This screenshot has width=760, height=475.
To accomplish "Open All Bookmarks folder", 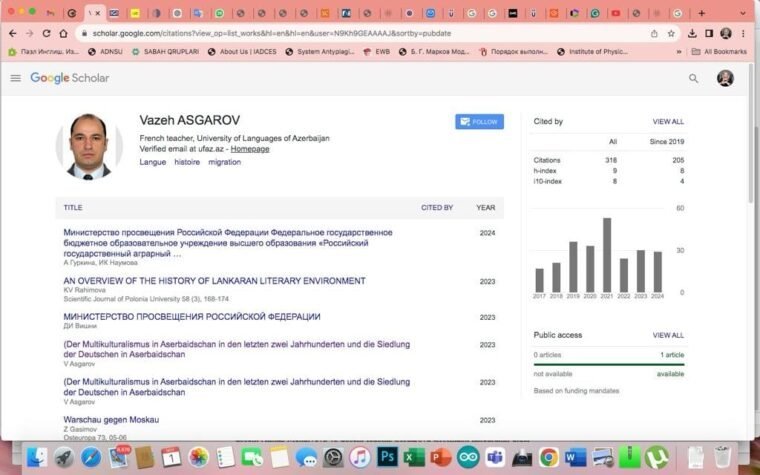I will point(720,51).
